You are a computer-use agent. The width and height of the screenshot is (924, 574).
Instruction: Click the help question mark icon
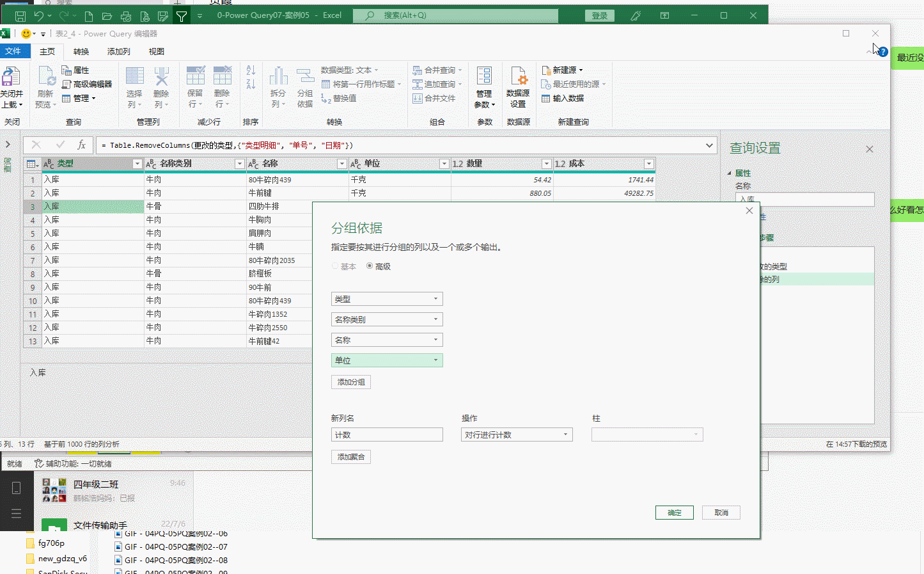pyautogui.click(x=883, y=52)
